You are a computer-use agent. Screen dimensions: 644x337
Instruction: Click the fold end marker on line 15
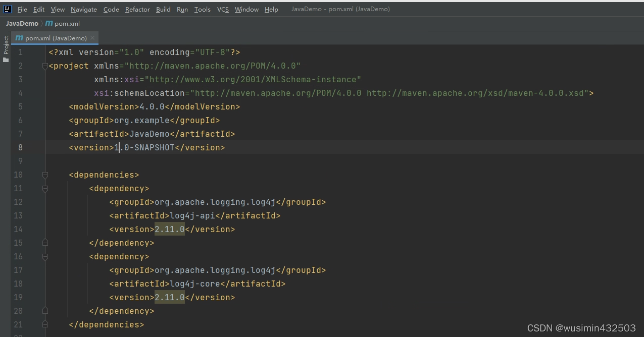[45, 243]
